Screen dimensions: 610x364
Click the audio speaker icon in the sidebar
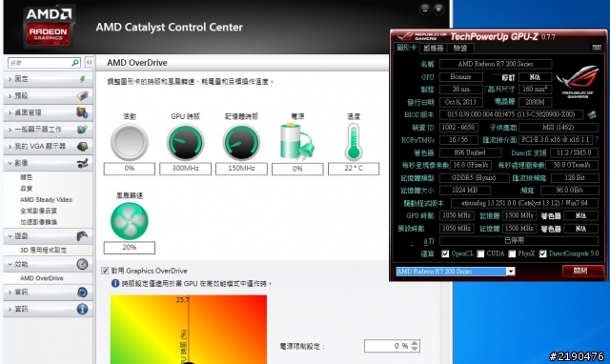click(x=82, y=292)
